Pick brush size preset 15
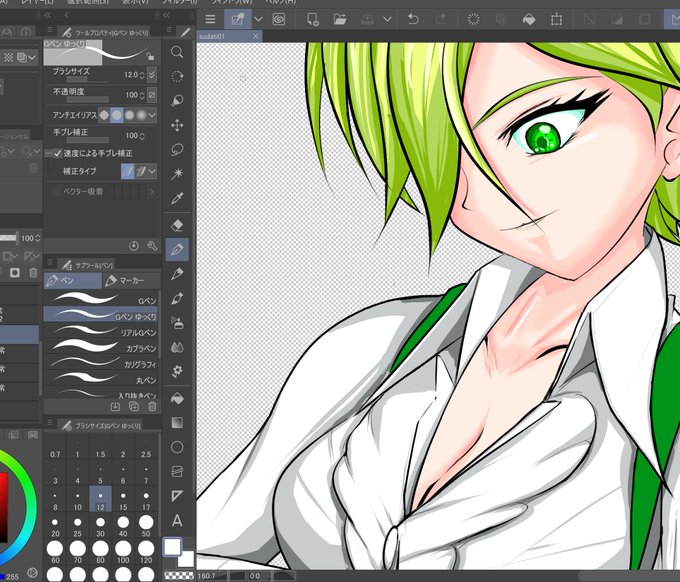 pos(123,500)
